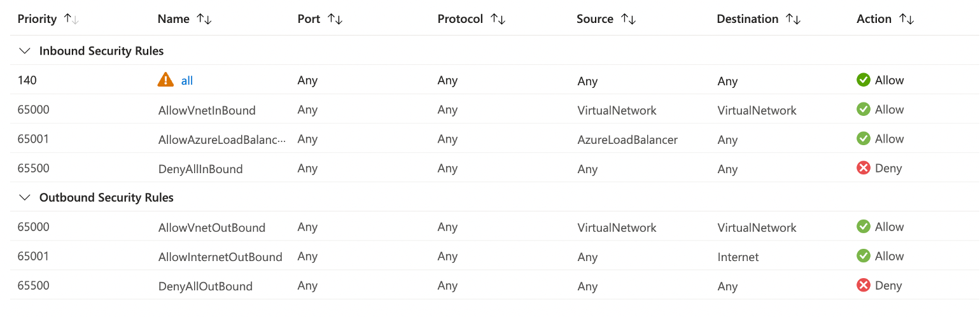The image size is (980, 317).
Task: Click AllowVnetOutBound rule name
Action: [211, 228]
